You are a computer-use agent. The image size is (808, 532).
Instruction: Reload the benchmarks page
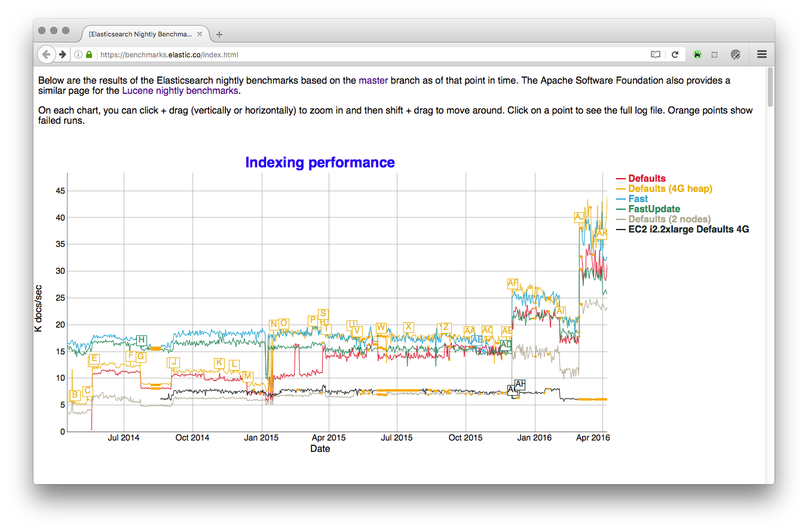(676, 54)
